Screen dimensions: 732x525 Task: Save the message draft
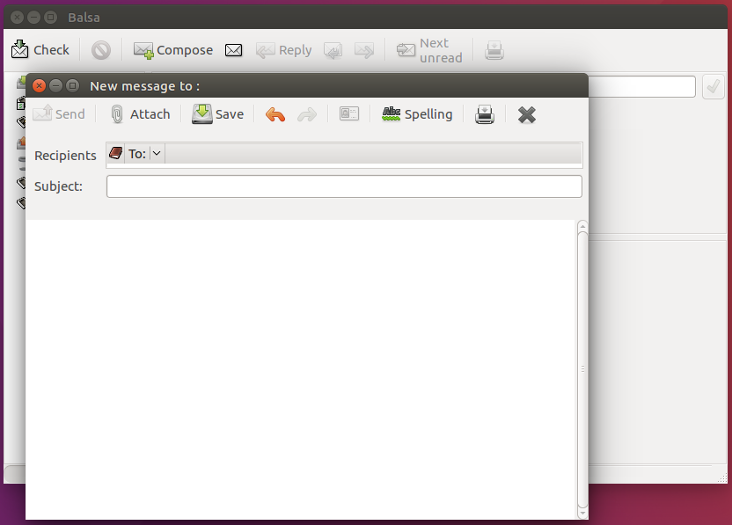tap(218, 114)
